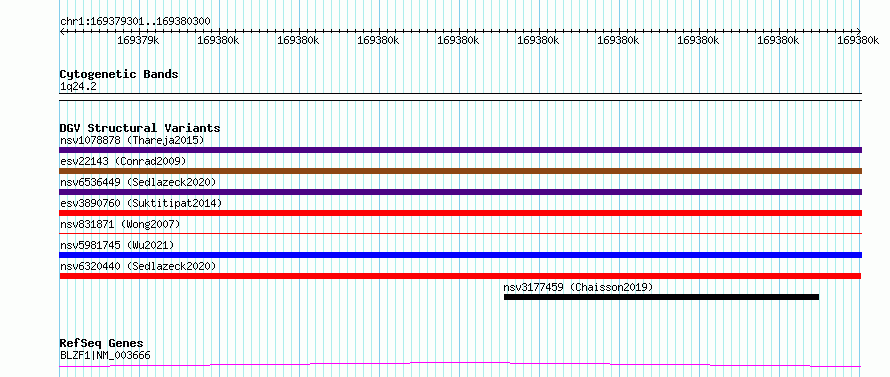Screen dimensions: 890x377
Task: Click the nsv3177459 (Chaisson2019) variant label
Action: [578, 287]
